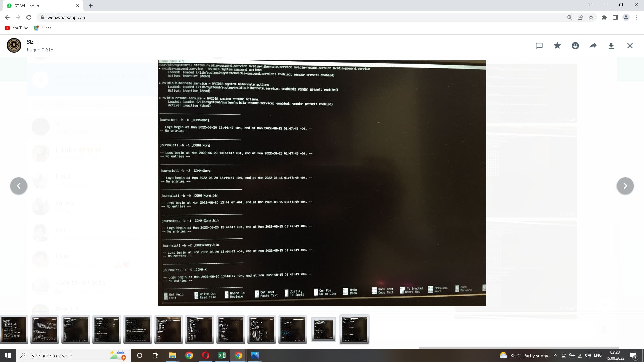Bookmark this page with star icon
The height and width of the screenshot is (362, 644).
591,17
